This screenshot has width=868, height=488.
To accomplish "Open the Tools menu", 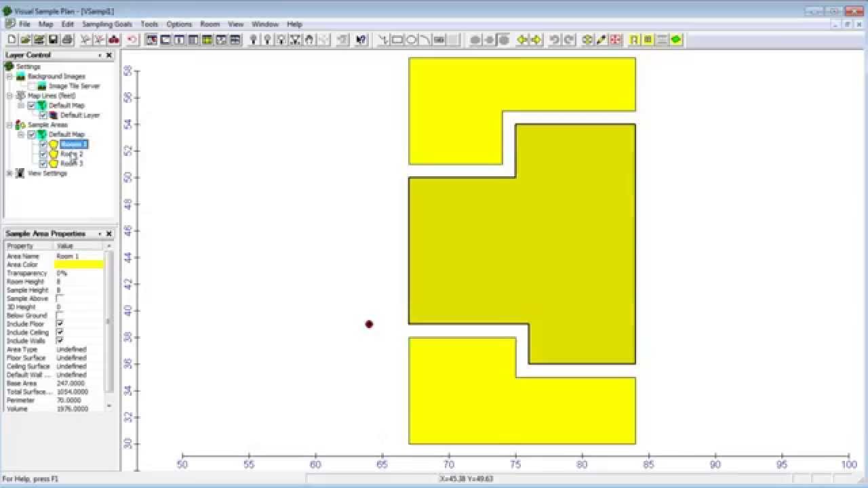I will pos(149,24).
